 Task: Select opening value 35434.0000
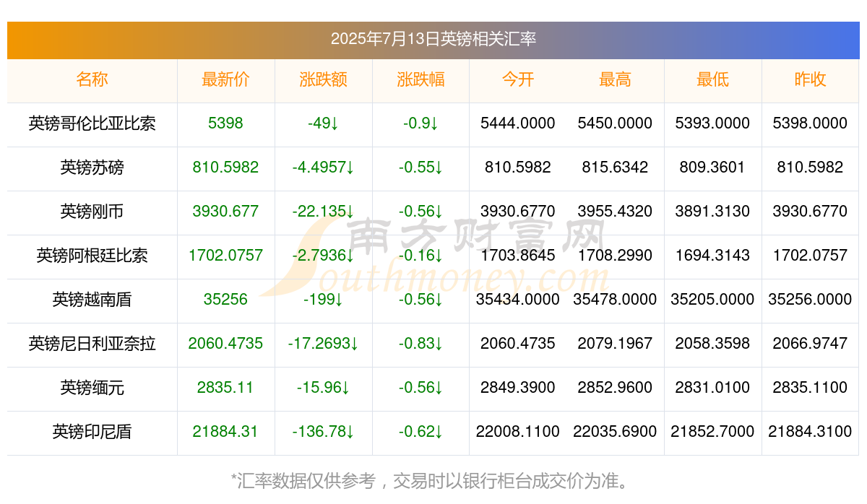coord(518,300)
